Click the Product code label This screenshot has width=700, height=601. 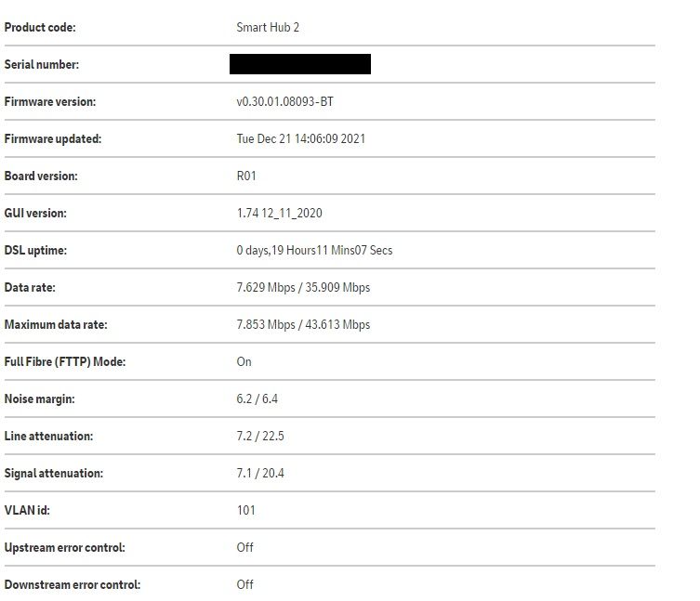click(40, 28)
